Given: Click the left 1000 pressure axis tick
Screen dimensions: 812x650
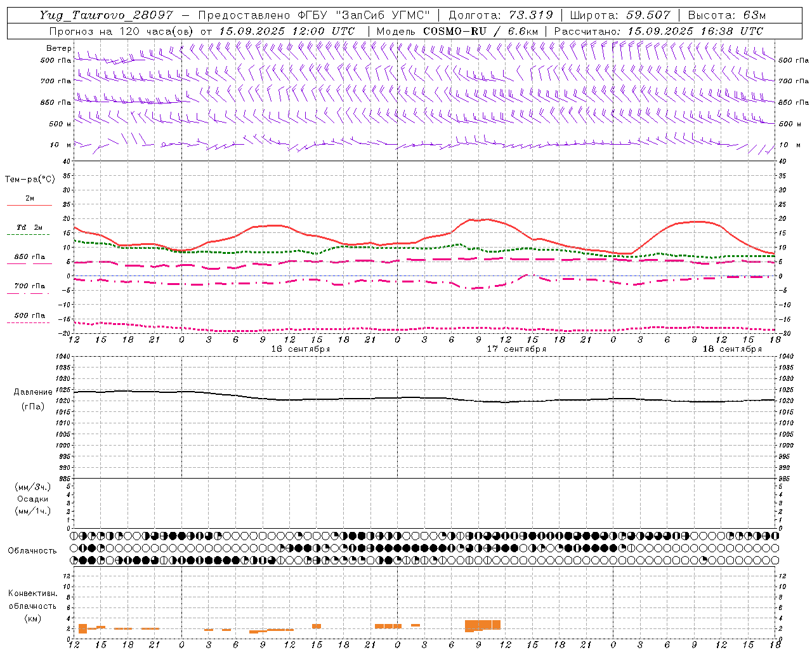Looking at the screenshot, I should tap(62, 446).
